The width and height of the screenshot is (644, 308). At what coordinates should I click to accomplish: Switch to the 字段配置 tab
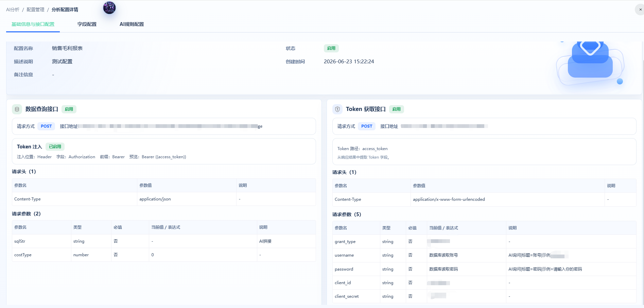coord(87,24)
